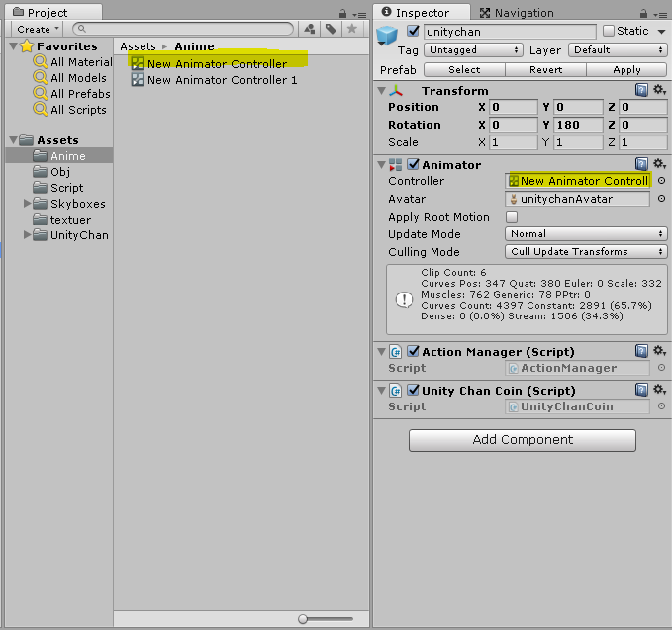Viewport: 672px width, 630px height.
Task: Select All Materials saved search
Action: [72, 62]
